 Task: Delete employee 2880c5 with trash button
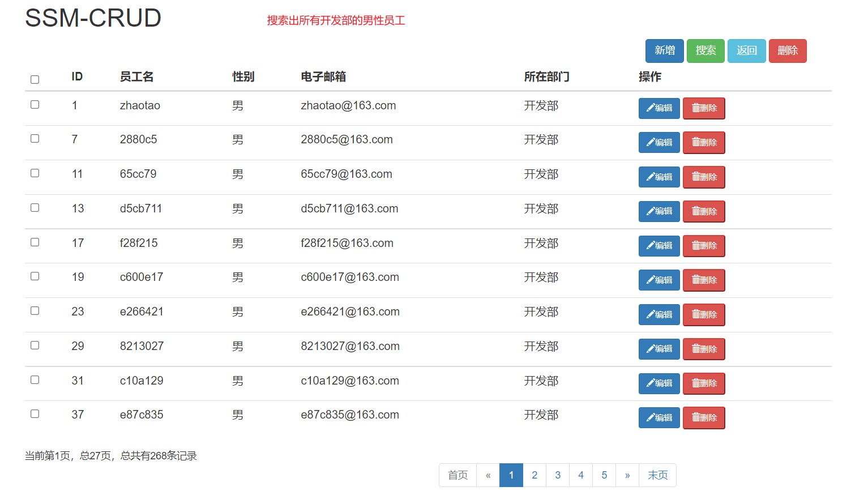pos(704,143)
